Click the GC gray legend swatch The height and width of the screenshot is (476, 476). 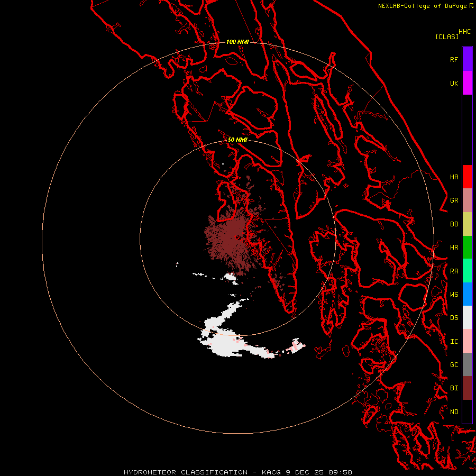pyautogui.click(x=467, y=364)
